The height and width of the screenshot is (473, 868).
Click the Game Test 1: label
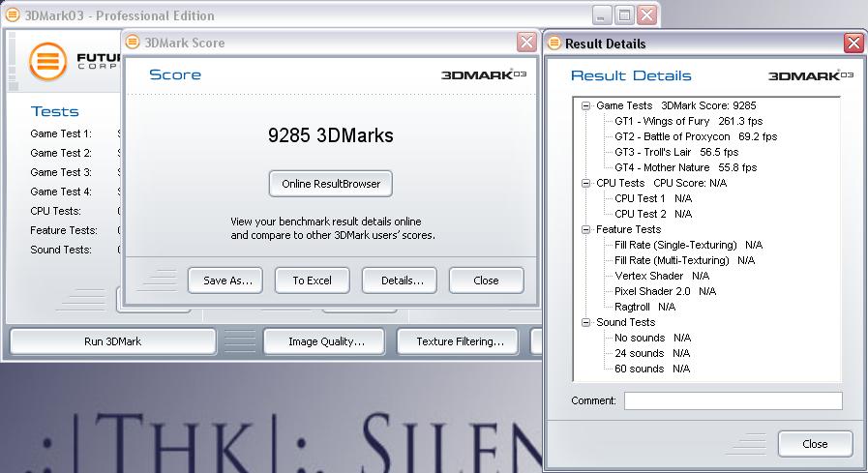[x=61, y=133]
